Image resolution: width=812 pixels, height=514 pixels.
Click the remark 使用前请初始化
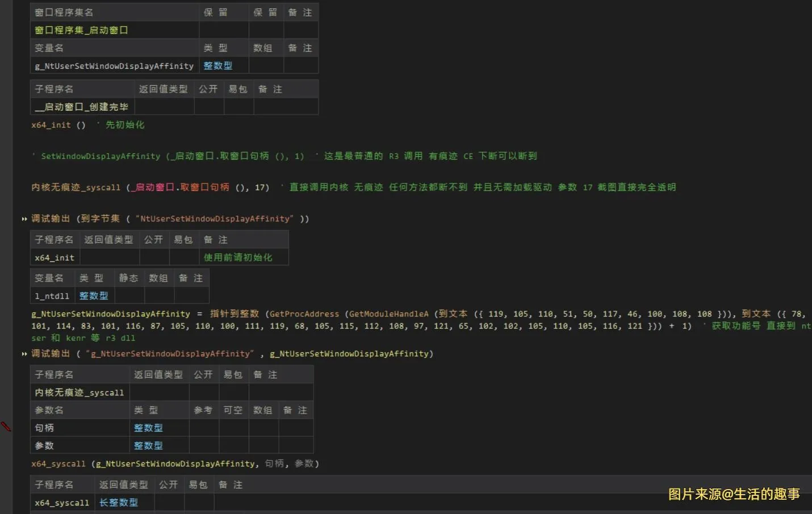238,257
